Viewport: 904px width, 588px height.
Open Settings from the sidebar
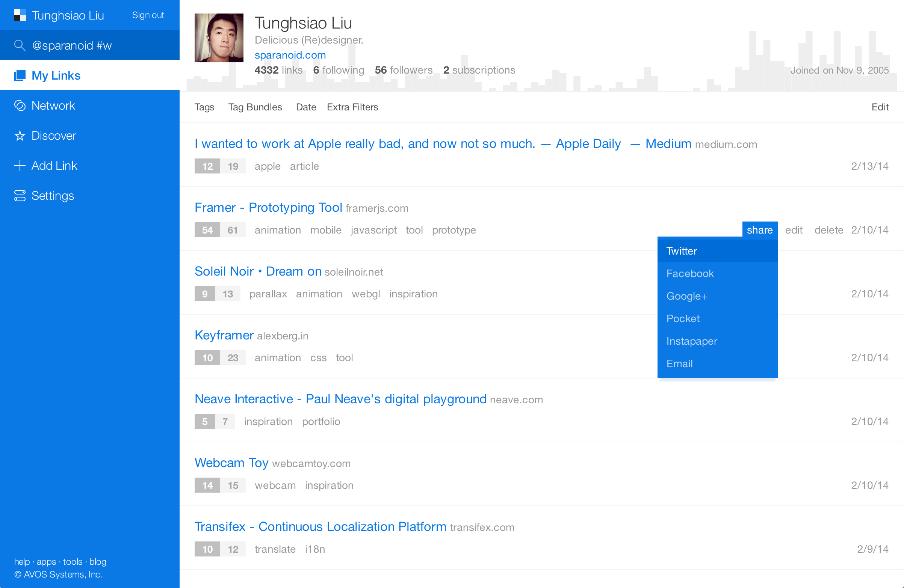pyautogui.click(x=90, y=195)
